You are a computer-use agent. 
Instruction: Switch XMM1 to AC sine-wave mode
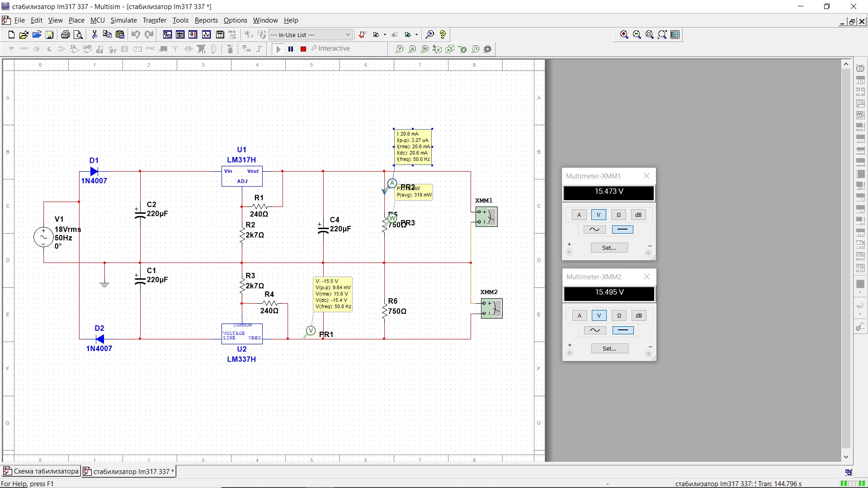(x=594, y=230)
